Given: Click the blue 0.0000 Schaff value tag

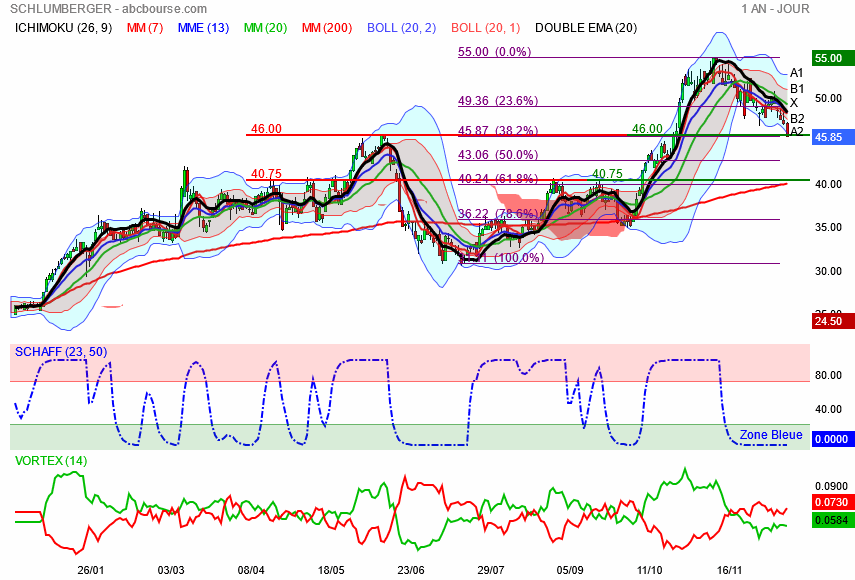Looking at the screenshot, I should 832,439.
